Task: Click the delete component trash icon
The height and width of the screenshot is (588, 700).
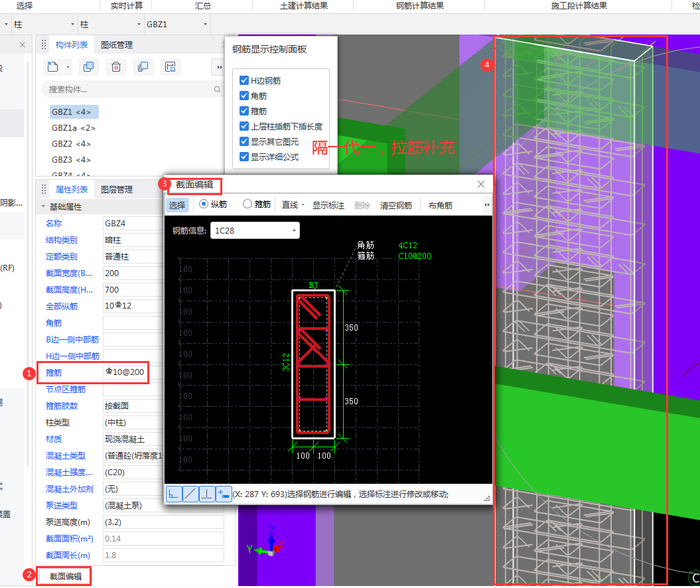Action: tap(115, 67)
